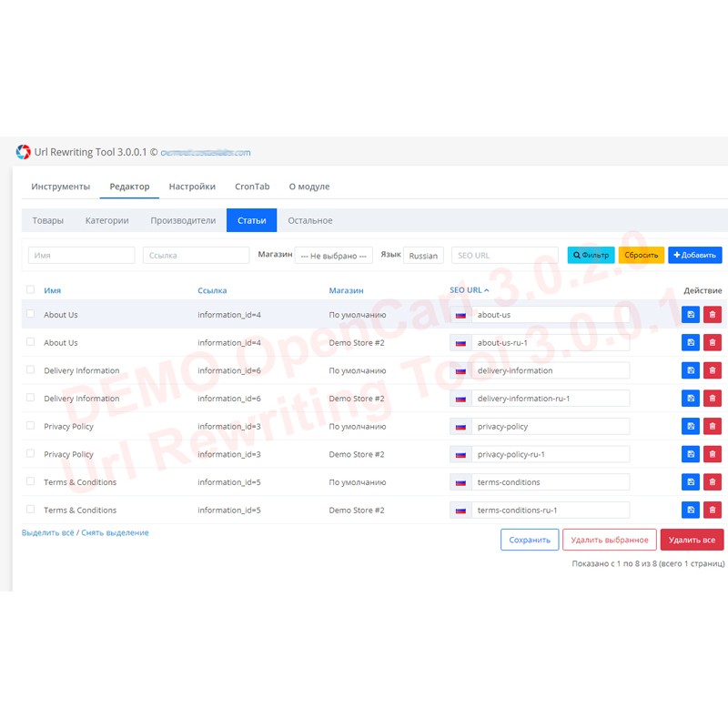
Task: Click the trash icon on the terms-conditions-ru-1 row
Action: (x=712, y=510)
